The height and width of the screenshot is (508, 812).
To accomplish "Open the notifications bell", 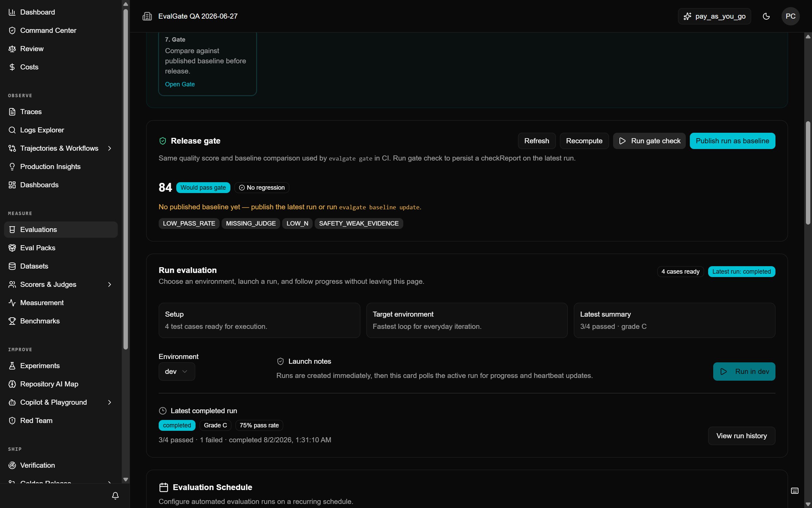I will tap(115, 496).
